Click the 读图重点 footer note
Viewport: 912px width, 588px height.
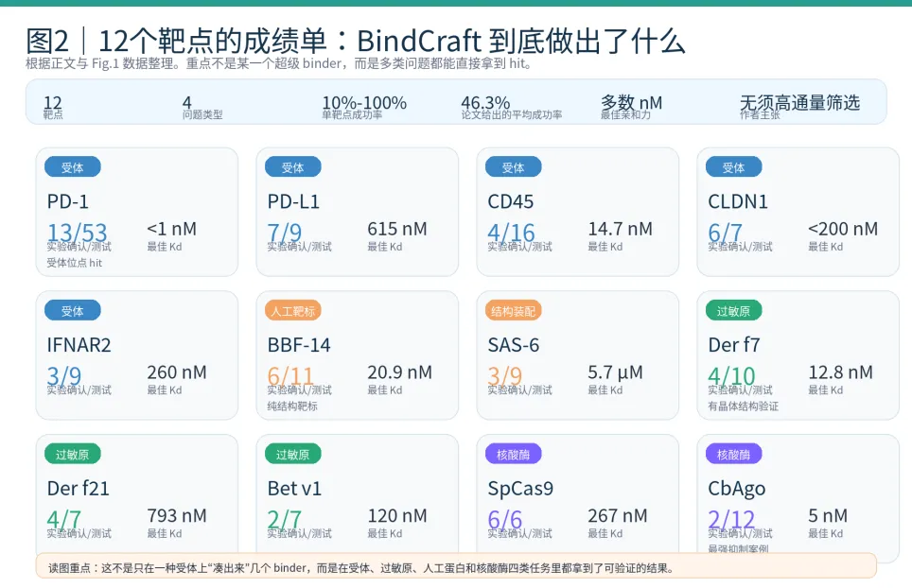(456, 567)
